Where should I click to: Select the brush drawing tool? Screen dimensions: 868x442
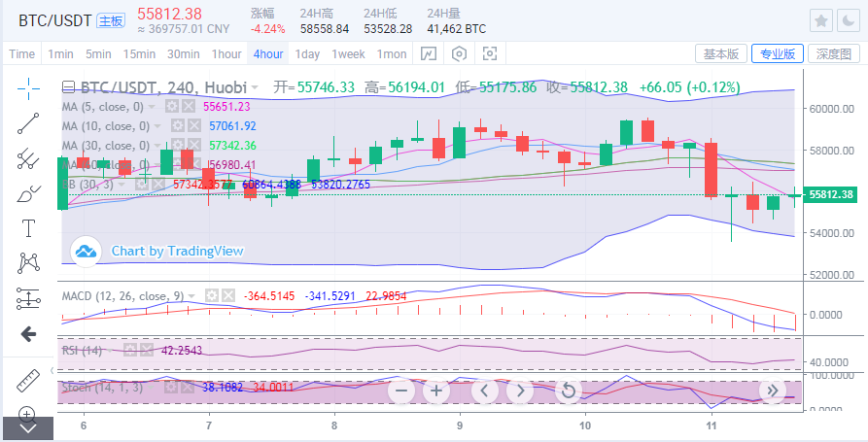point(27,193)
